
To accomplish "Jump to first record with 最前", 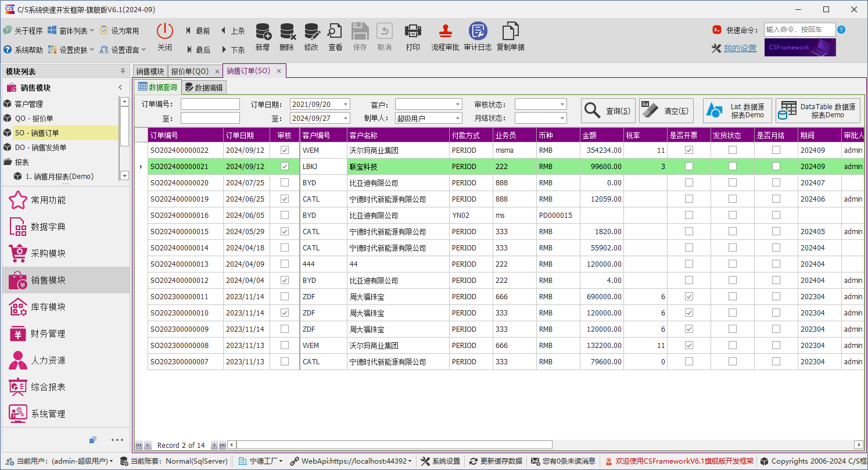I will point(198,31).
